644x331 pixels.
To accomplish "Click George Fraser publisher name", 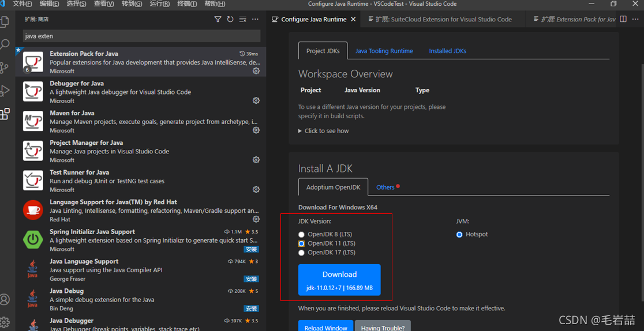I will [x=66, y=279].
